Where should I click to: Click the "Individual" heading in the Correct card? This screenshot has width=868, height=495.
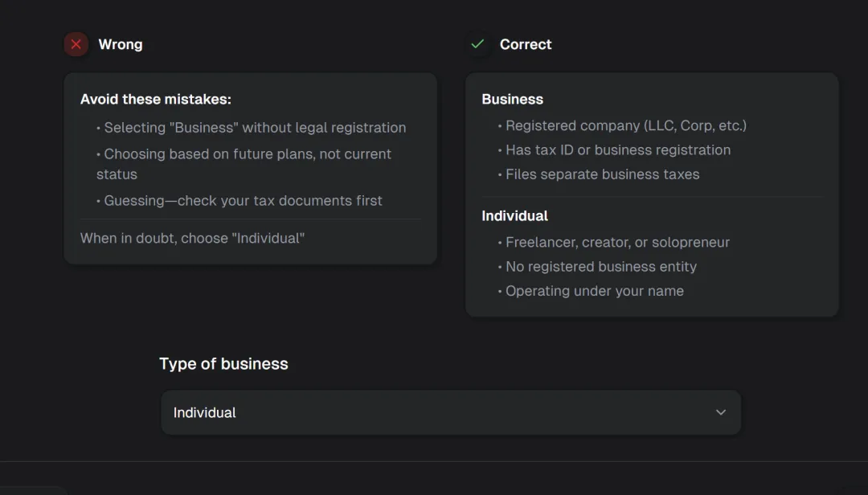[x=514, y=216]
